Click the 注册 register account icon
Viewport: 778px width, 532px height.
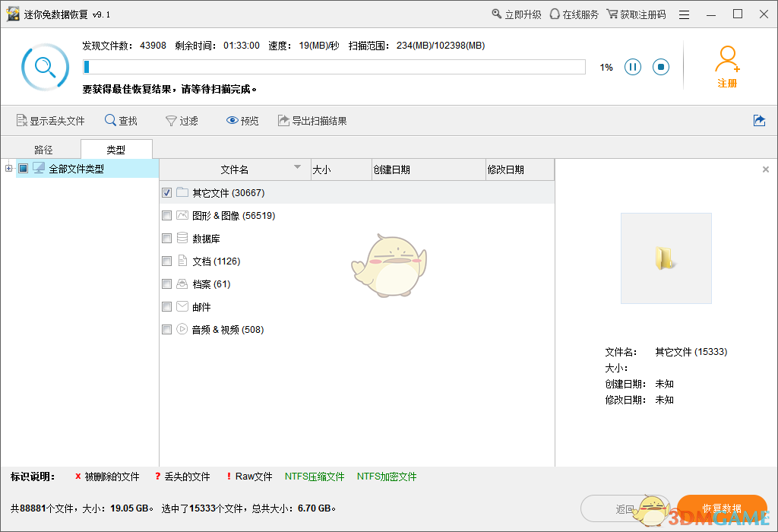coord(728,61)
